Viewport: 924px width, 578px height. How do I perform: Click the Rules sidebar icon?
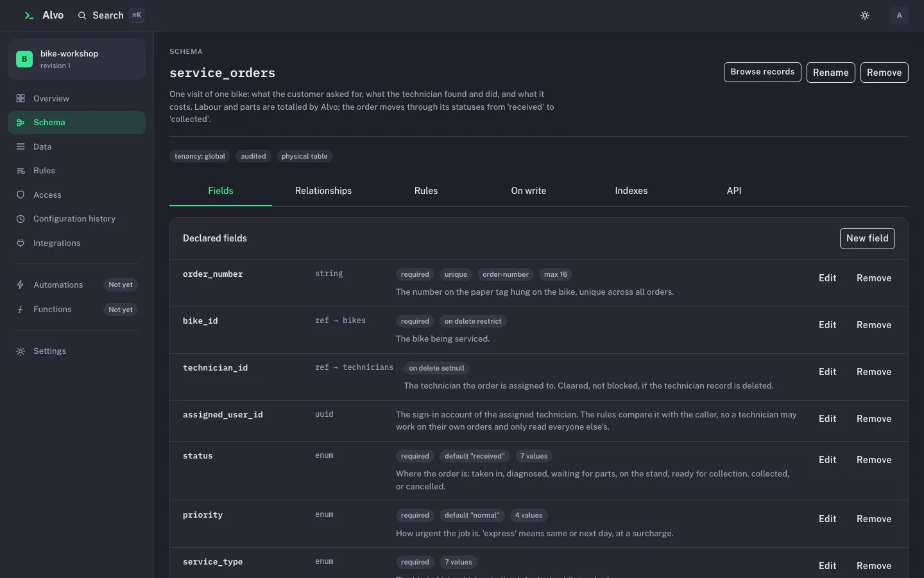(21, 171)
